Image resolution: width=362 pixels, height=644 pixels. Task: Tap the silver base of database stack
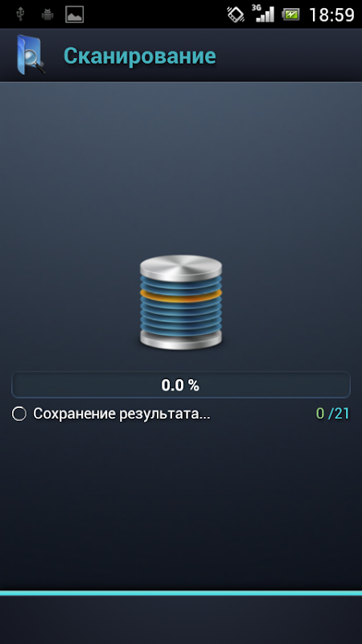coord(181,340)
